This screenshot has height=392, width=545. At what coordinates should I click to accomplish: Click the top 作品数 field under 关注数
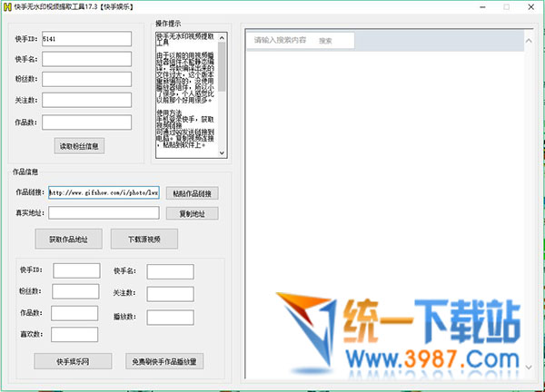coord(86,122)
